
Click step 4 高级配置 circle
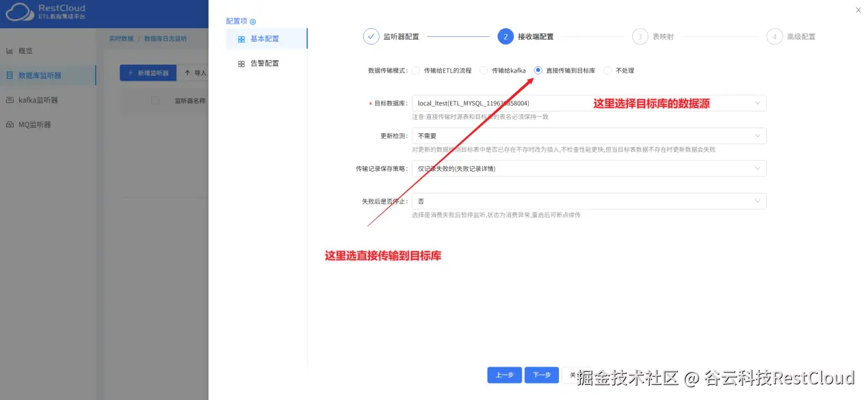[x=774, y=36]
